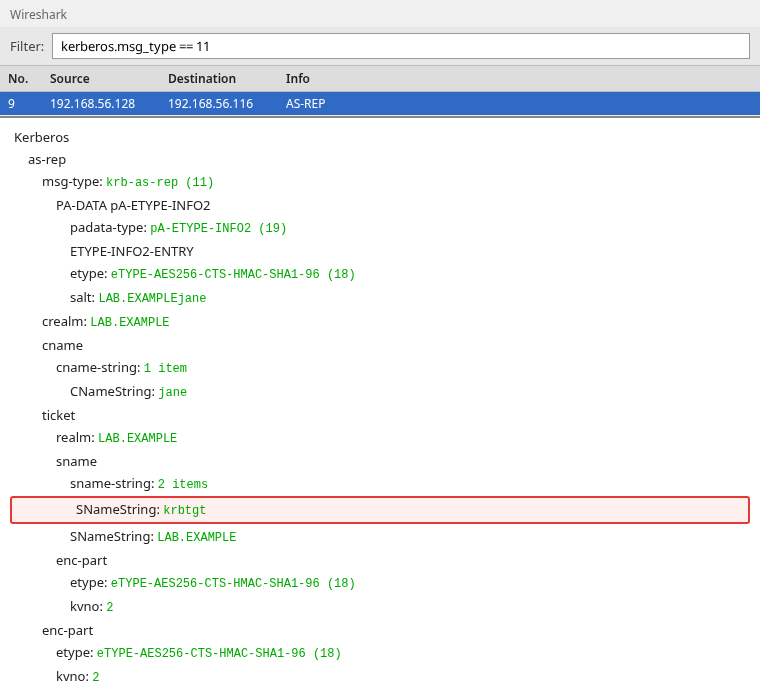Image resolution: width=760 pixels, height=697 pixels.
Task: Click the Wireshark window title
Action: [x=38, y=15]
